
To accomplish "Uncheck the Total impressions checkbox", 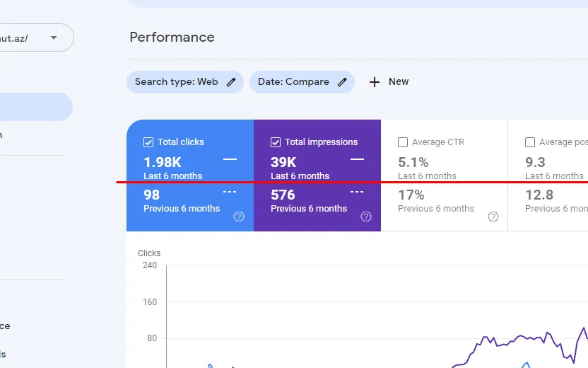I will [276, 142].
